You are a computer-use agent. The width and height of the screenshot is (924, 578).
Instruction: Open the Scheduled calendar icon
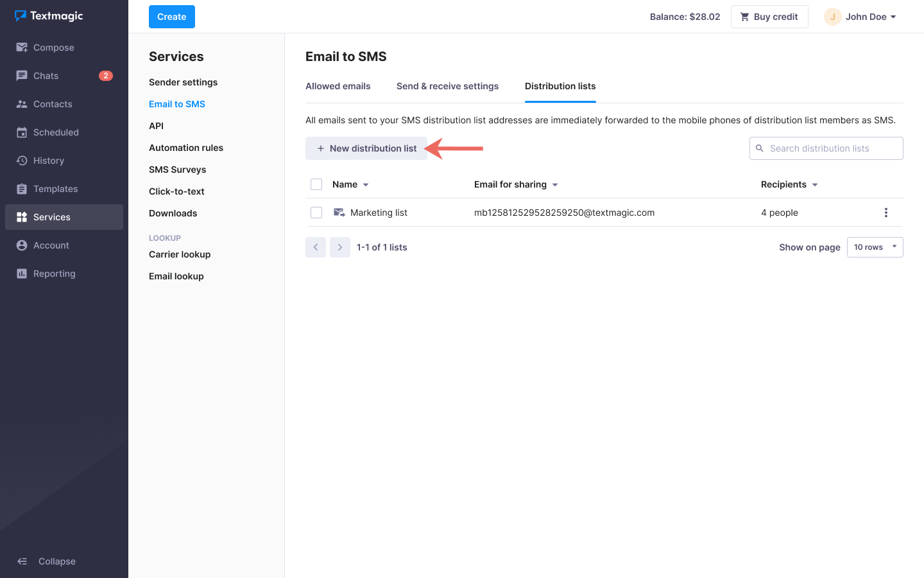(x=22, y=132)
